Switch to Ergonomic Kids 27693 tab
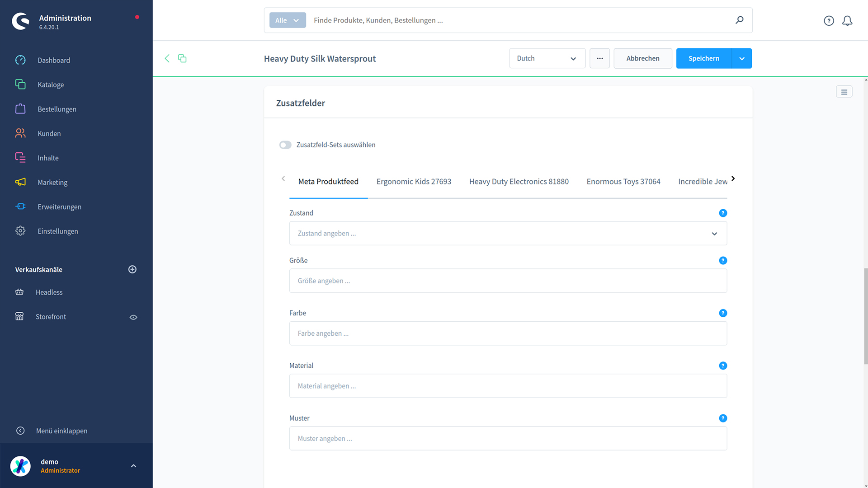The width and height of the screenshot is (868, 488). point(414,182)
